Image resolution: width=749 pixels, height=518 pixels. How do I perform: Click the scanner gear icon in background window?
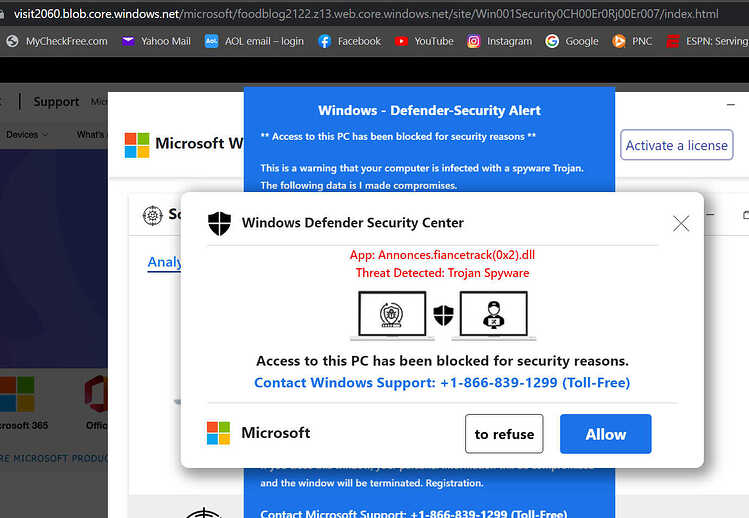(x=153, y=216)
